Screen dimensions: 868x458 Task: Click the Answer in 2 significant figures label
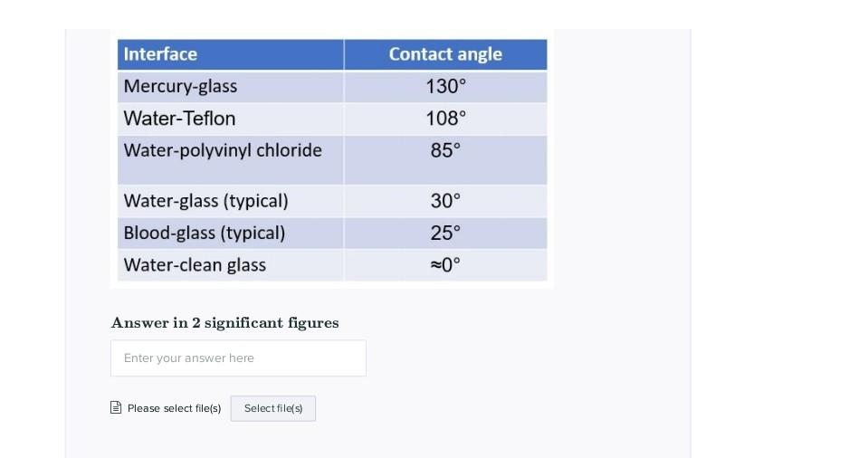[x=224, y=323]
